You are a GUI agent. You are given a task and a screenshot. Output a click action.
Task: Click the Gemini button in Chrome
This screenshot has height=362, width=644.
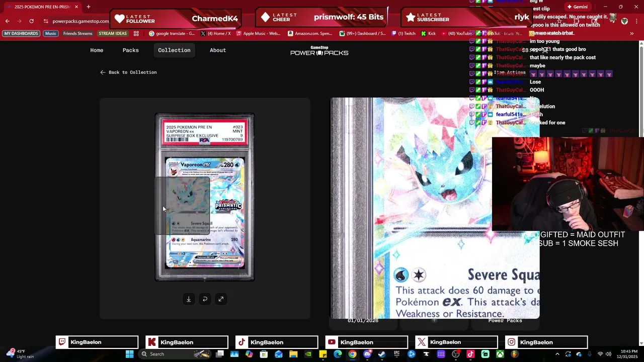point(577,7)
